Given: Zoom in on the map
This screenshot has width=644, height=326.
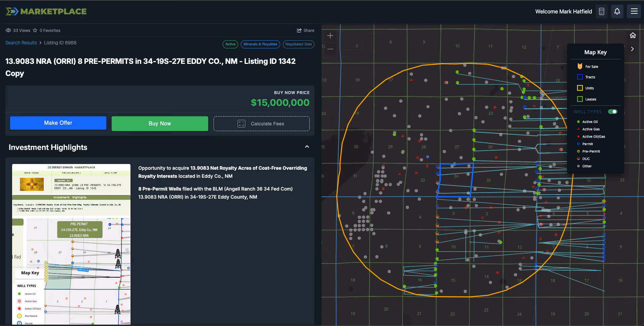Looking at the screenshot, I should coord(330,36).
